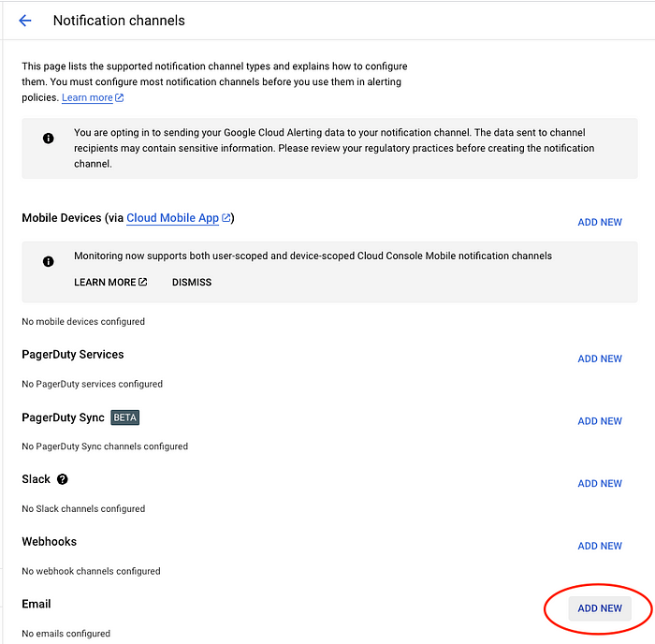Image resolution: width=655 pixels, height=644 pixels.
Task: Add new Slack channel
Action: pos(600,483)
